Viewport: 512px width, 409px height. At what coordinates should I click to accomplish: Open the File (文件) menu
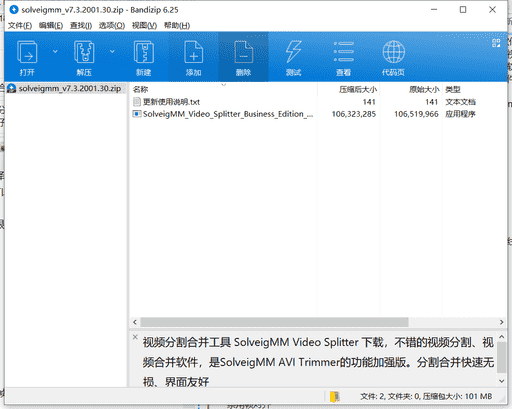20,26
